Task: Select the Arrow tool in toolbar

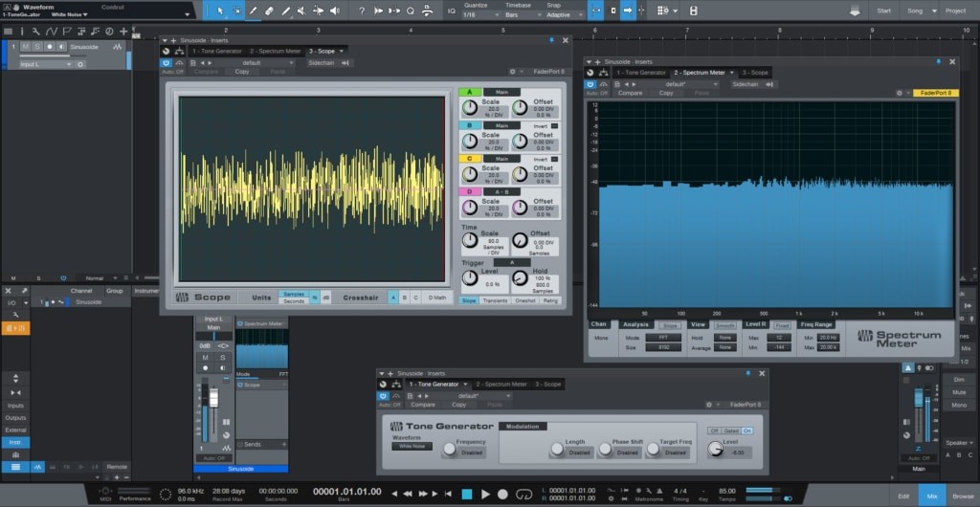Action: 221,11
